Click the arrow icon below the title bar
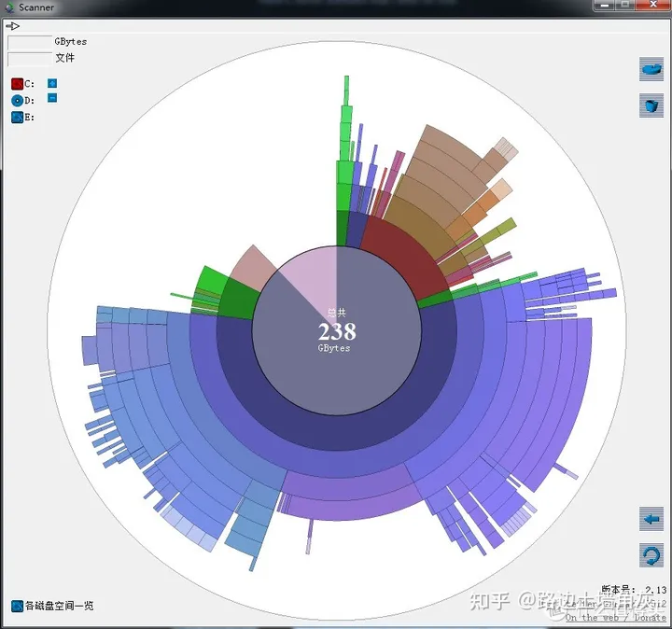 click(13, 26)
